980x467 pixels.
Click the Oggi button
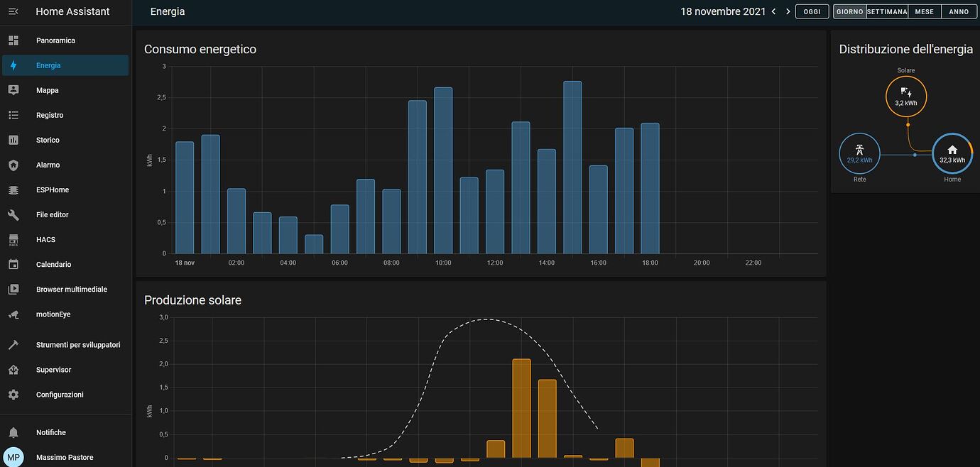(x=812, y=11)
